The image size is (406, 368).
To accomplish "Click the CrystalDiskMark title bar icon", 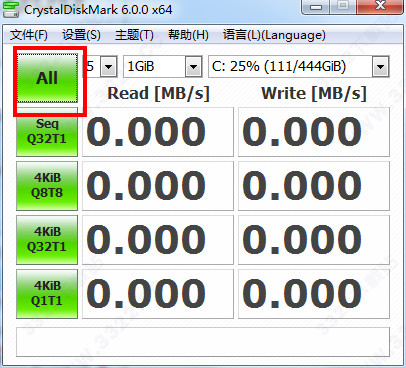I will pyautogui.click(x=11, y=9).
